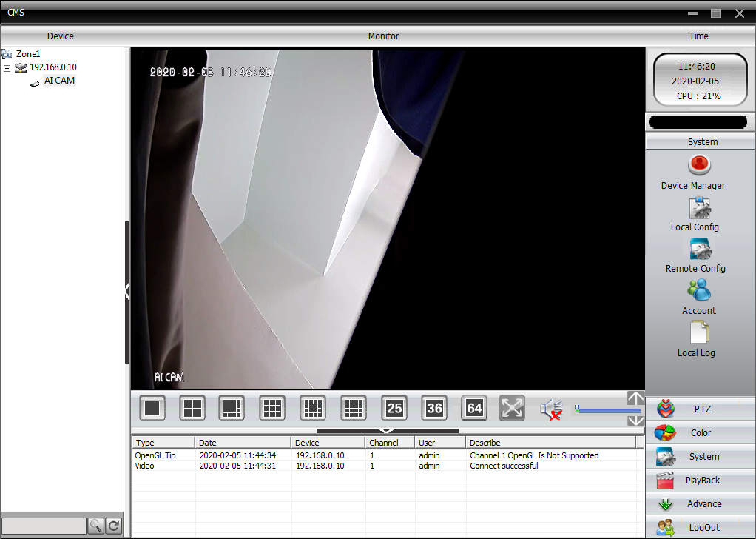Select the OpenGL Tip log row
Screen dimensions: 756x539
[388, 455]
